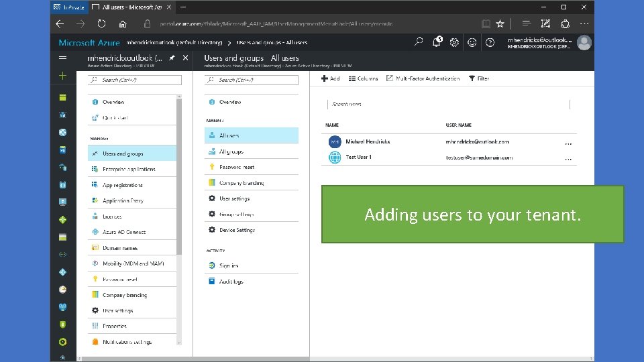Select Overview in directory blade
644x362 pixels.
[x=132, y=102]
